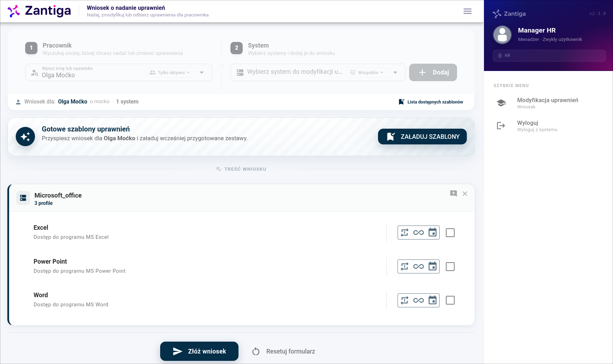The width and height of the screenshot is (613, 364).
Task: Tick the Word profile checkbox
Action: pyautogui.click(x=450, y=300)
